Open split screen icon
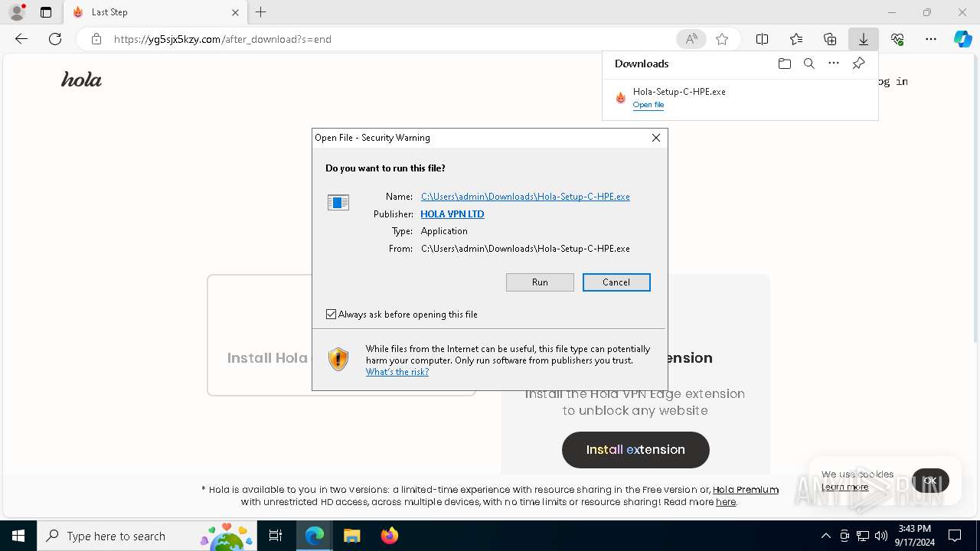 tap(763, 39)
